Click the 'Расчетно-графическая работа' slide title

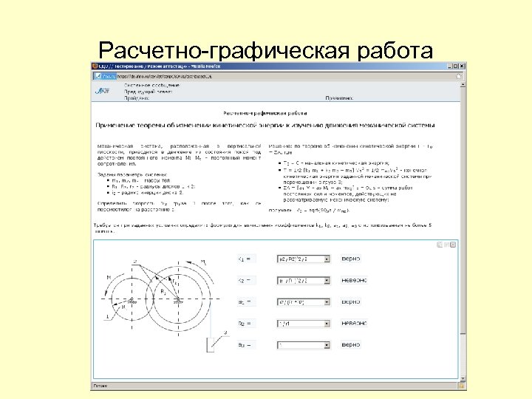(x=266, y=50)
